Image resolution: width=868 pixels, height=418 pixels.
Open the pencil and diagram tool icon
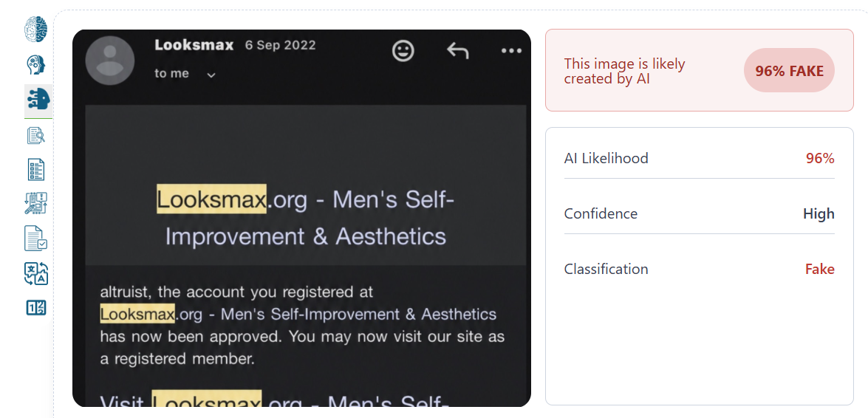[x=36, y=203]
